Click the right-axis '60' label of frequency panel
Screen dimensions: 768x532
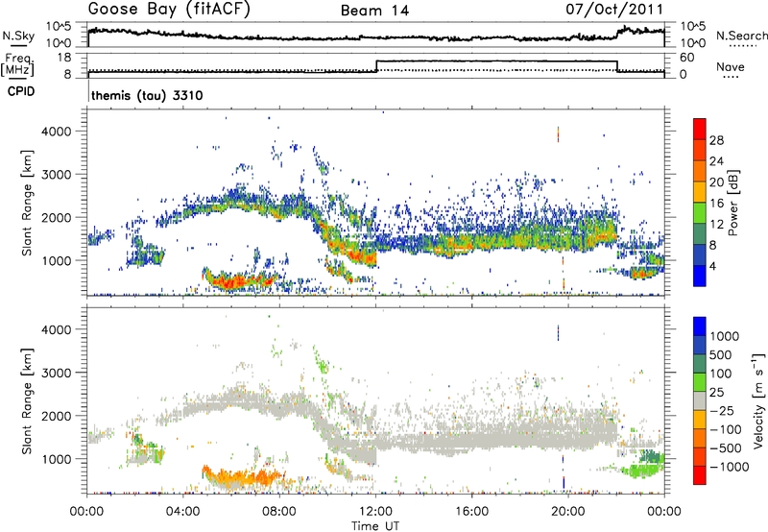click(x=686, y=58)
